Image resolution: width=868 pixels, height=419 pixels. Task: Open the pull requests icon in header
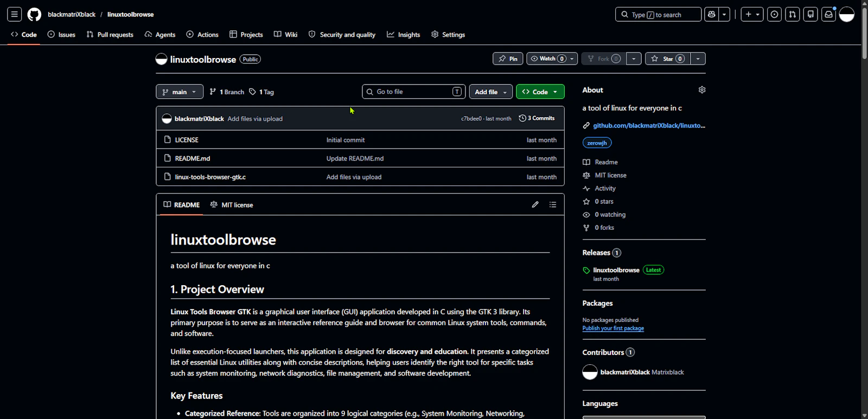(x=793, y=15)
